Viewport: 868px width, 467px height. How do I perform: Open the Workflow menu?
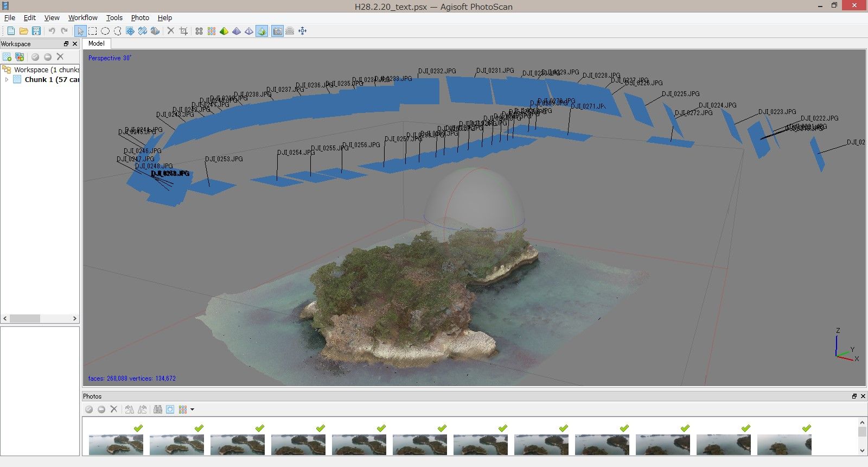[x=83, y=17]
